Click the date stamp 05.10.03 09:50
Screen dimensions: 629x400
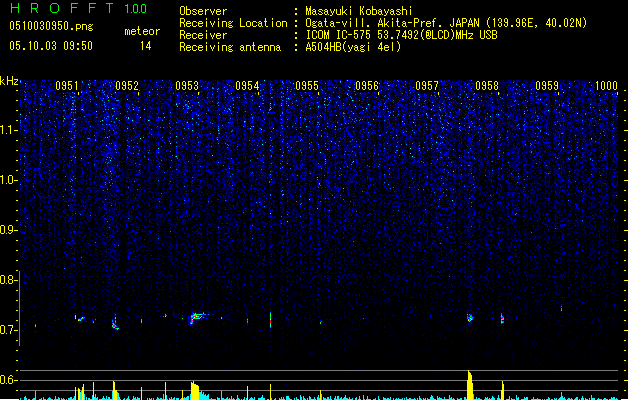click(x=51, y=45)
